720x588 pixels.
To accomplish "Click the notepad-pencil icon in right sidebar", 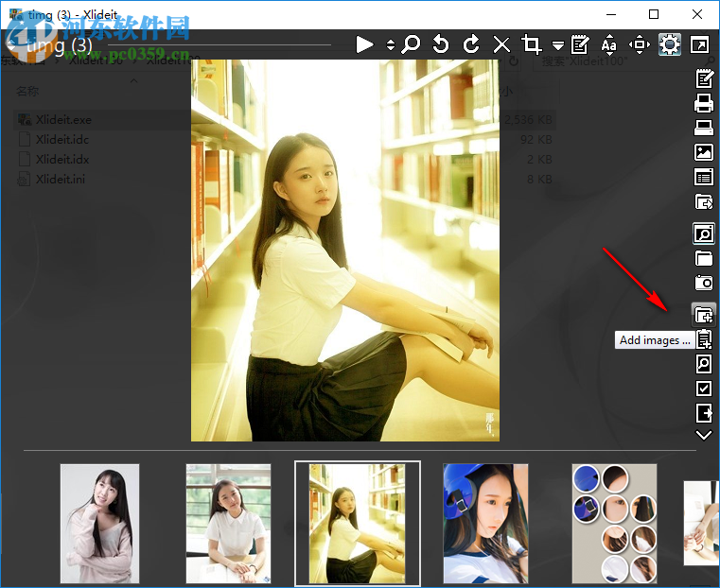I will coord(704,78).
